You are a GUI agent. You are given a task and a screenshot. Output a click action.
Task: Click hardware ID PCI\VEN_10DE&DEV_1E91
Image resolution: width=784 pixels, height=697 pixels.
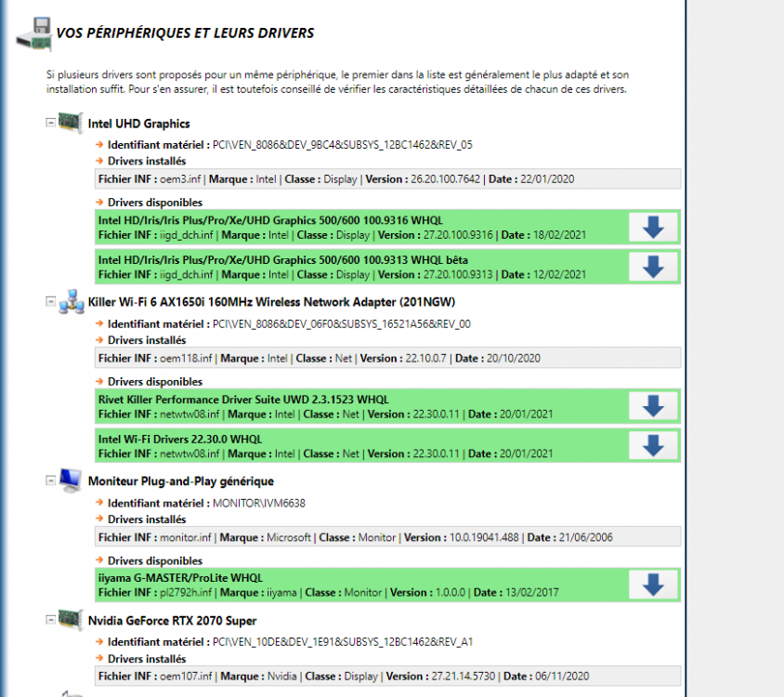tap(343, 642)
